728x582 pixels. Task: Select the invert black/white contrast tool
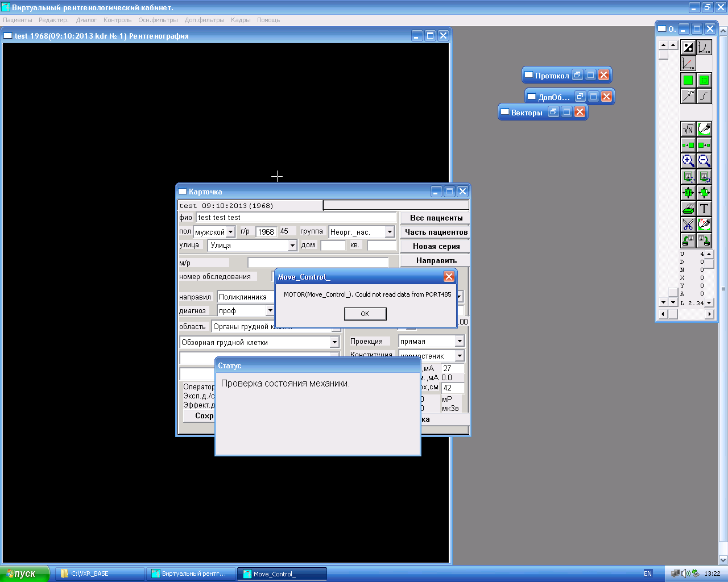(x=688, y=48)
